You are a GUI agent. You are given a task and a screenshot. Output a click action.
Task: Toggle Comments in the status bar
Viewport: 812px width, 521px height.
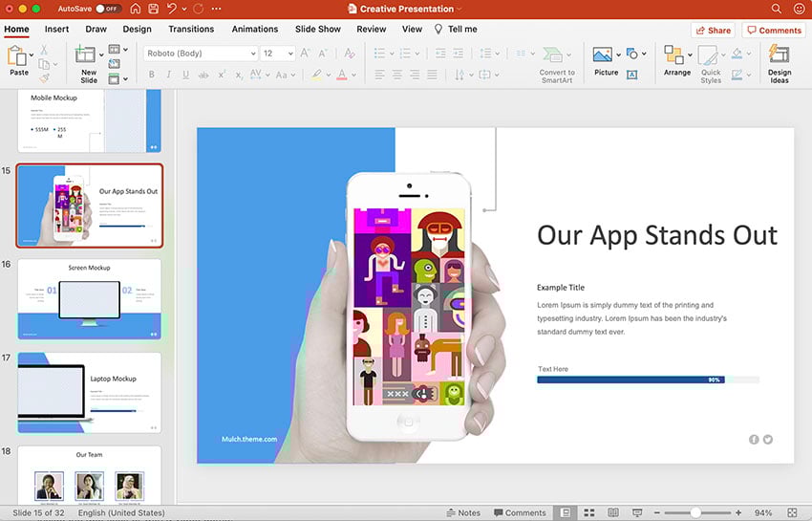coord(519,513)
